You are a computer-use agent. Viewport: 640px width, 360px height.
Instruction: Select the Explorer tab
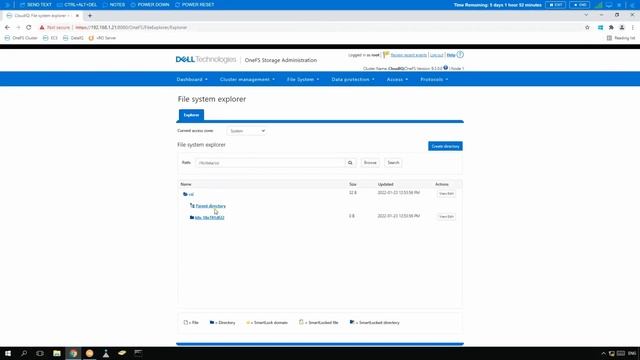[x=191, y=115]
